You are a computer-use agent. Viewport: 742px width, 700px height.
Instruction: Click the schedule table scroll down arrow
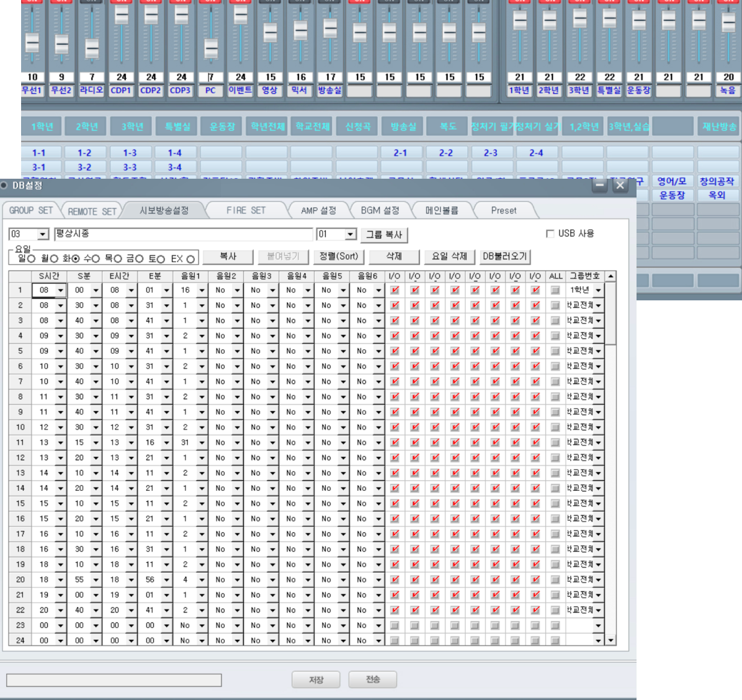[x=611, y=641]
